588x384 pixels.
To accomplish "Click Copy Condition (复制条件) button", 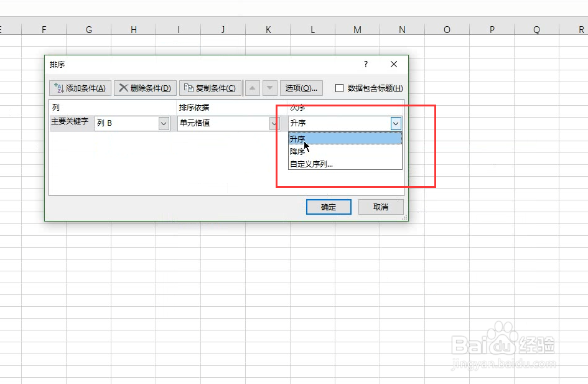I will (210, 88).
